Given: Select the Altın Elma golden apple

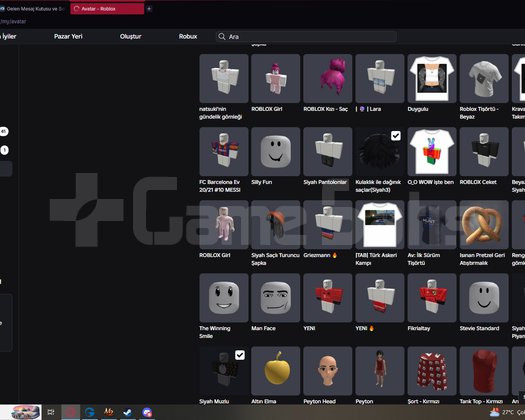Looking at the screenshot, I should (x=276, y=371).
